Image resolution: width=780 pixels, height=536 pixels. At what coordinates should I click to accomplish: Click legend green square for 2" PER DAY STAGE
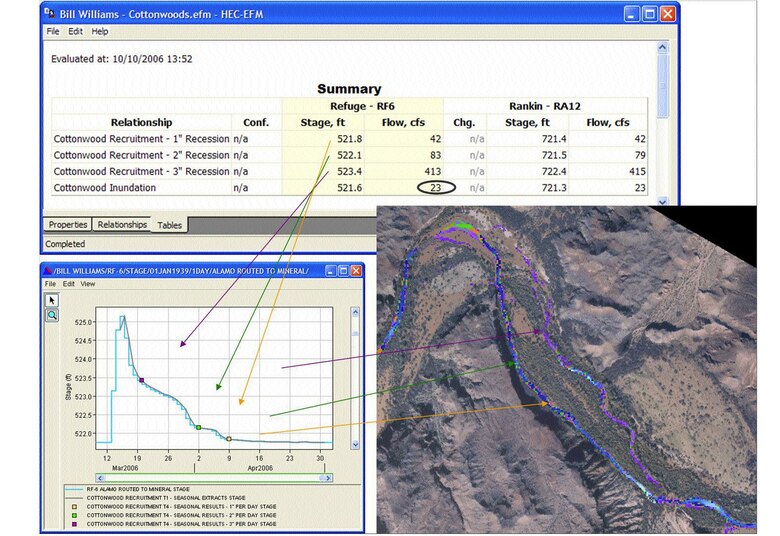pyautogui.click(x=75, y=515)
